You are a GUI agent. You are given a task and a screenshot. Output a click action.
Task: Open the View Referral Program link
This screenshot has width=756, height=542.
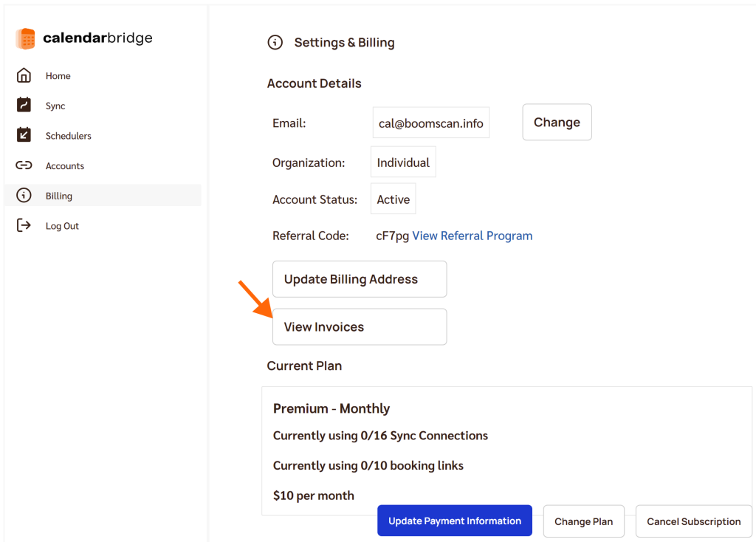472,236
